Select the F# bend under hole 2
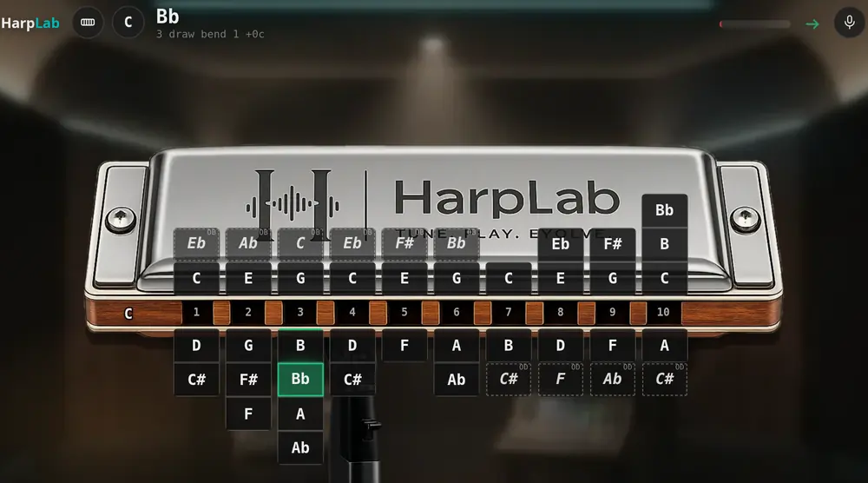 [x=248, y=380]
